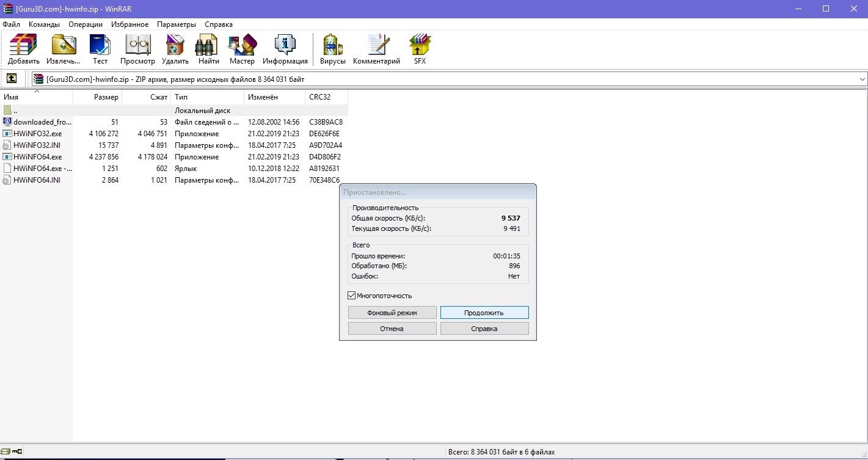Sort files by Сжат column header
The height and width of the screenshot is (460, 868).
[x=147, y=97]
